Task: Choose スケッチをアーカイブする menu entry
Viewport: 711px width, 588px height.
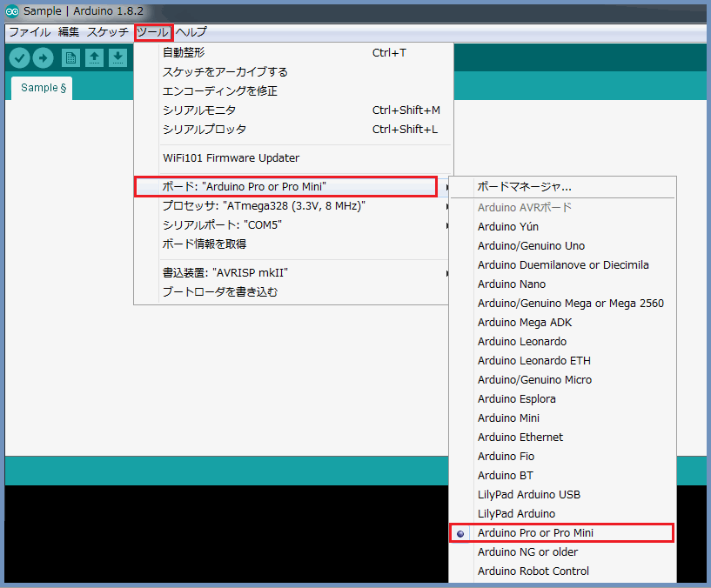Action: point(293,72)
